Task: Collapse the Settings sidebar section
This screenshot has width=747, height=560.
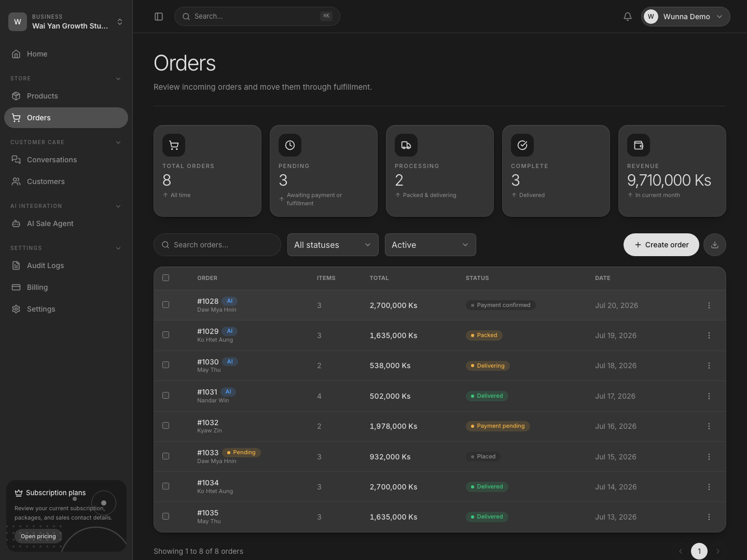Action: 118,248
